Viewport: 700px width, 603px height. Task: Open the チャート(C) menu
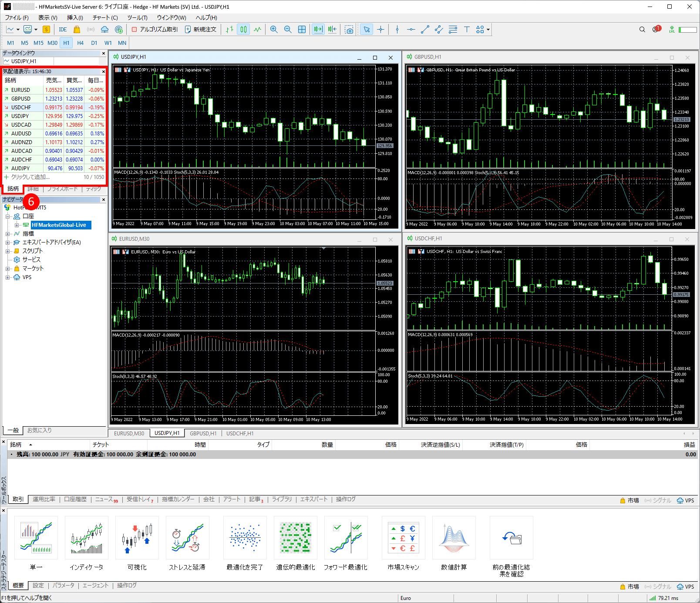click(105, 17)
